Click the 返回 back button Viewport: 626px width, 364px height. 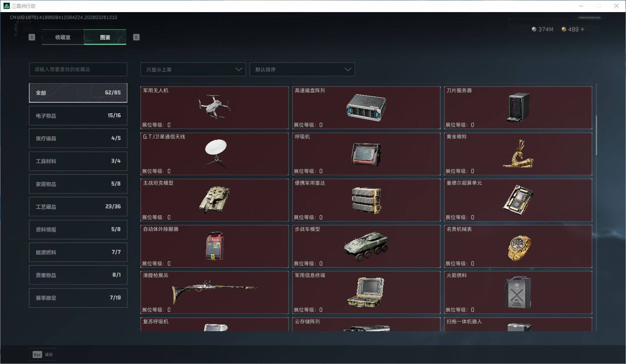coord(48,355)
